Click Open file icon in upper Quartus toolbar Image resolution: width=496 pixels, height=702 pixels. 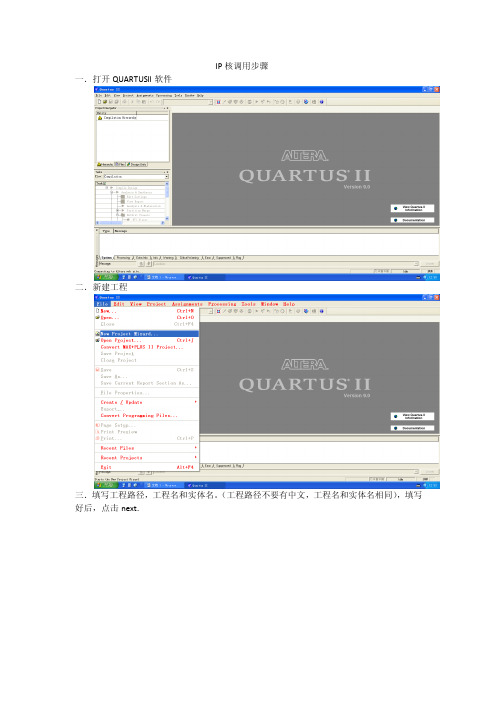tap(105, 102)
